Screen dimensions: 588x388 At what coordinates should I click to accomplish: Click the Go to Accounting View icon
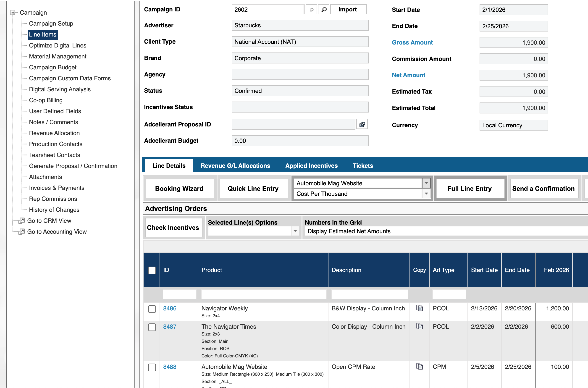pos(22,232)
